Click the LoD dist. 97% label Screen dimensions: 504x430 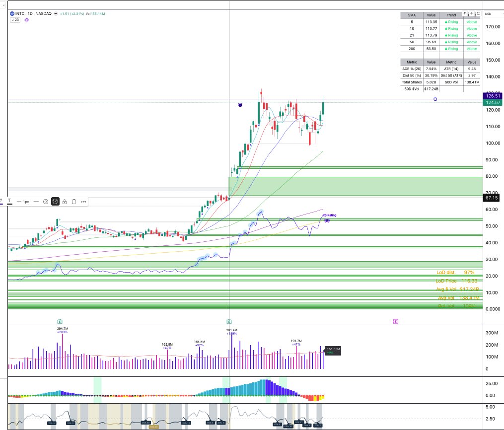[x=455, y=272]
